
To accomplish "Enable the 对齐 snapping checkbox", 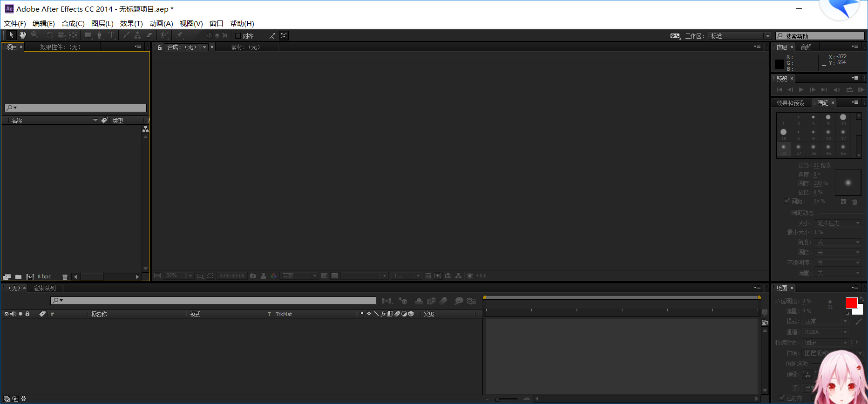I will [x=238, y=36].
